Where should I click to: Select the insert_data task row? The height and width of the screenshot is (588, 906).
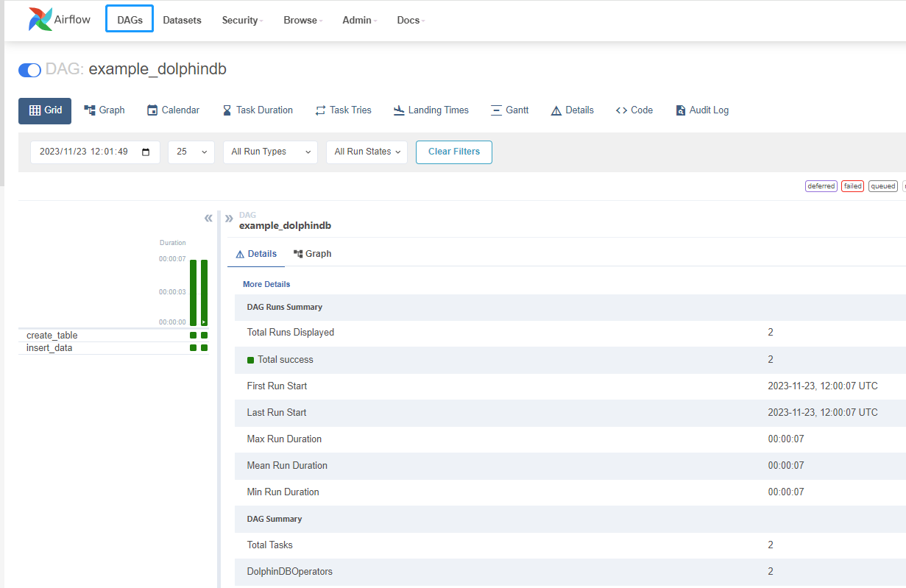114,348
